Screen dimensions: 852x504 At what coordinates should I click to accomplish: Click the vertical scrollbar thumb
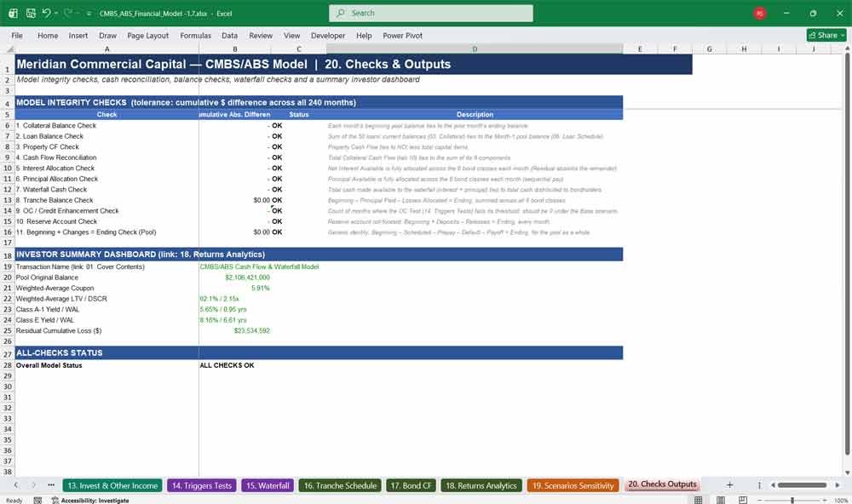[847, 255]
